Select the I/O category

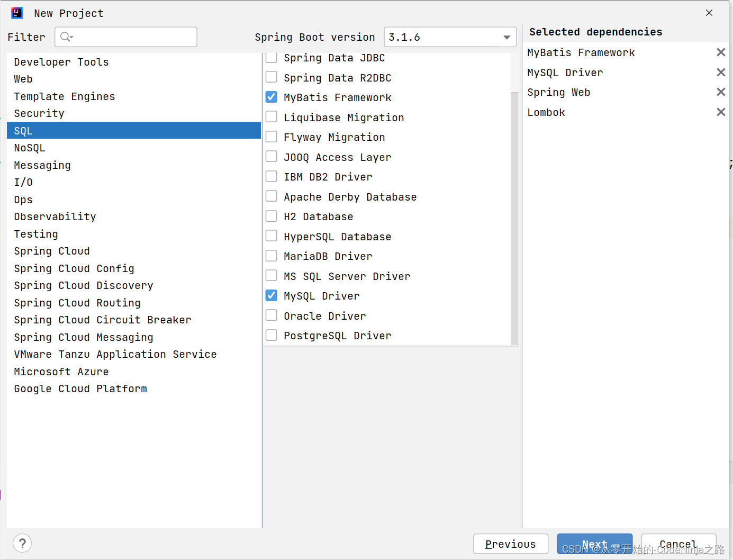pyautogui.click(x=134, y=182)
